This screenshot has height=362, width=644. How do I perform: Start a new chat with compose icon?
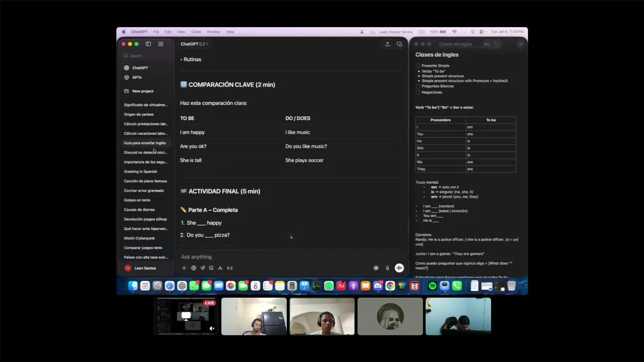pos(161,44)
